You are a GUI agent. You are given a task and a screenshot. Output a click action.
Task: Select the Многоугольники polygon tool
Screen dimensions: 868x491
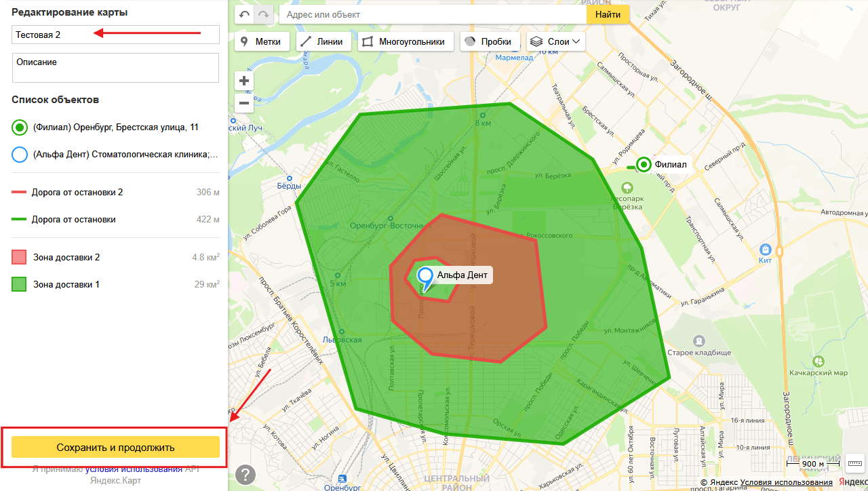click(406, 41)
